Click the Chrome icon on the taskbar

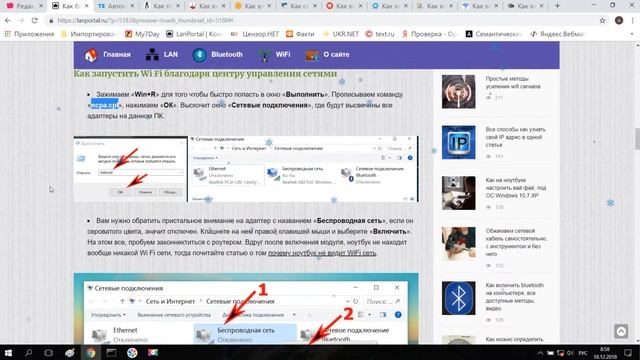[90, 353]
